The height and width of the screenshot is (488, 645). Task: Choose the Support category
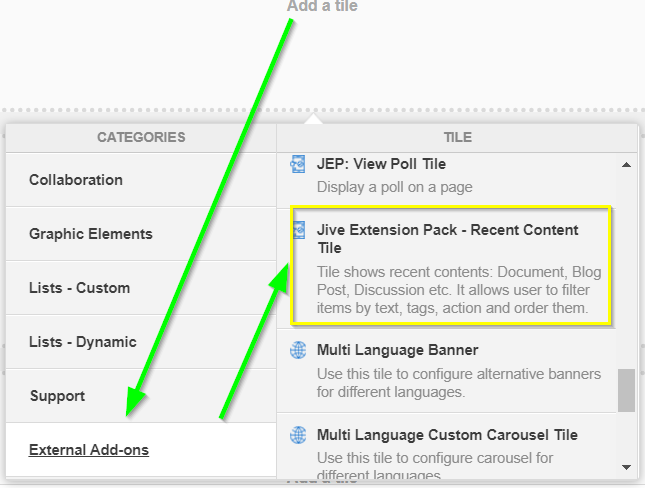(x=141, y=395)
